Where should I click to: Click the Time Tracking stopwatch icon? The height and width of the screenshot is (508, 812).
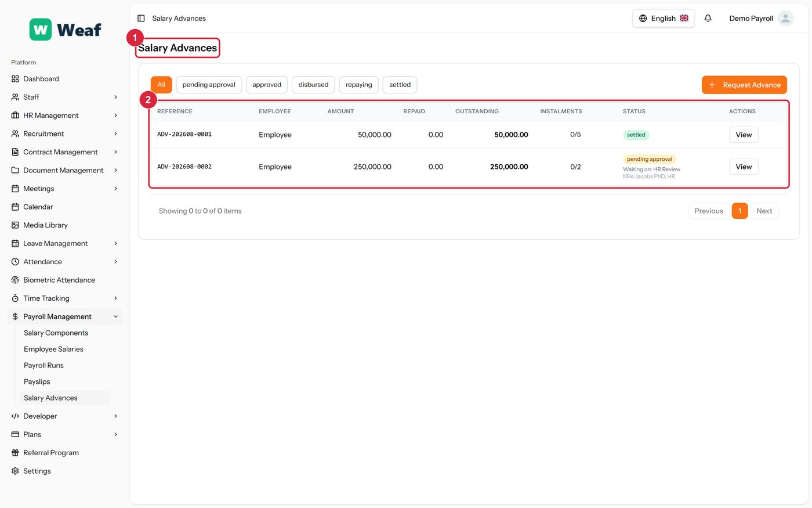click(15, 298)
